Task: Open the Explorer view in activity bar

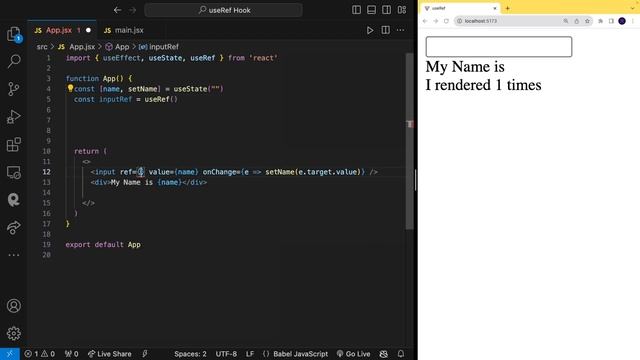Action: (x=14, y=34)
